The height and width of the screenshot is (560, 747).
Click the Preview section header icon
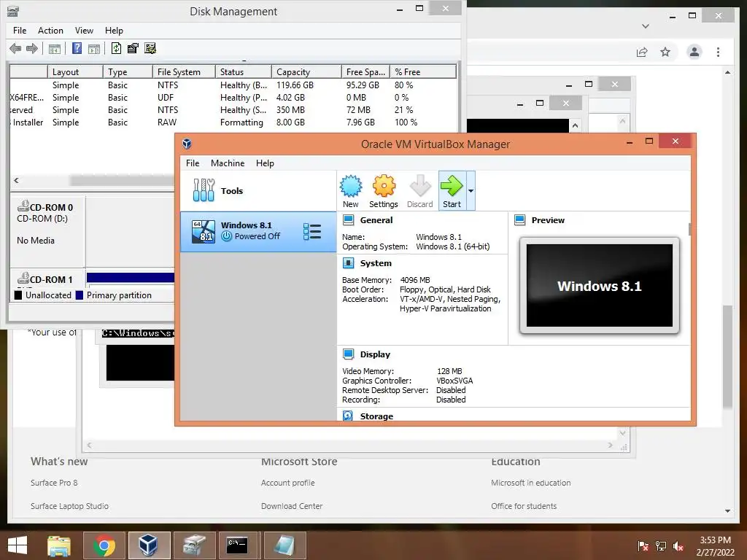point(519,220)
